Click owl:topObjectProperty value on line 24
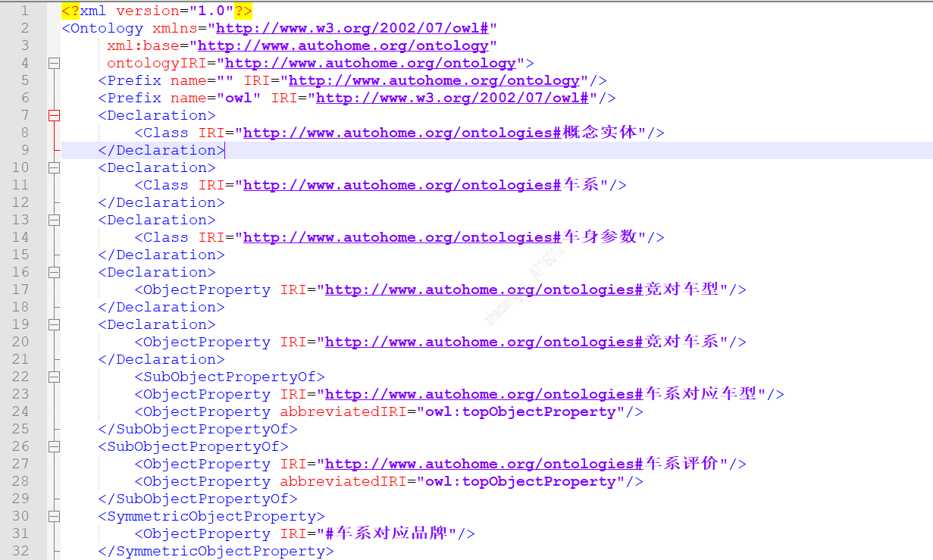933x560 pixels. tap(520, 412)
